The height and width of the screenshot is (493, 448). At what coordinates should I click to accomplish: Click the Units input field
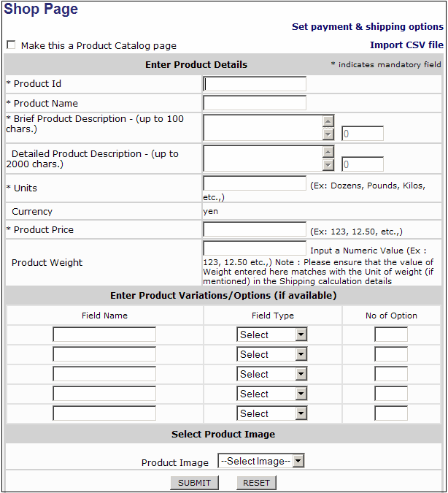tap(254, 183)
